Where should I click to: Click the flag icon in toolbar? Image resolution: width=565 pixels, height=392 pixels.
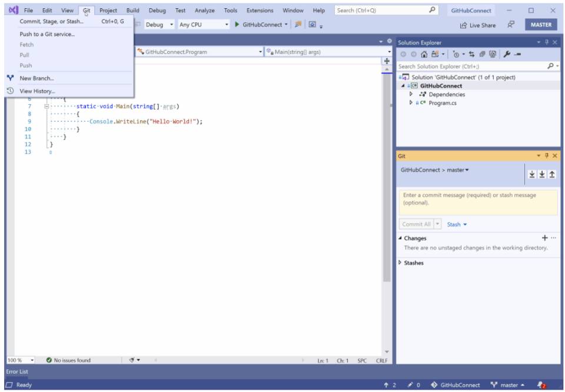[298, 25]
